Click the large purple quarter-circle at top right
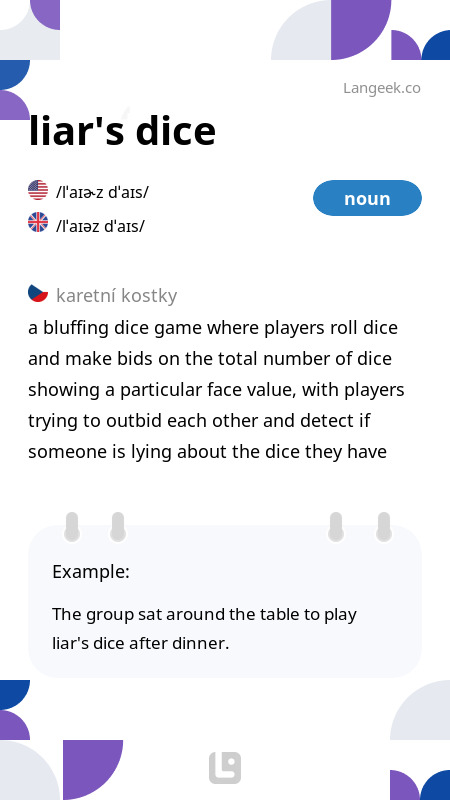 (x=361, y=30)
